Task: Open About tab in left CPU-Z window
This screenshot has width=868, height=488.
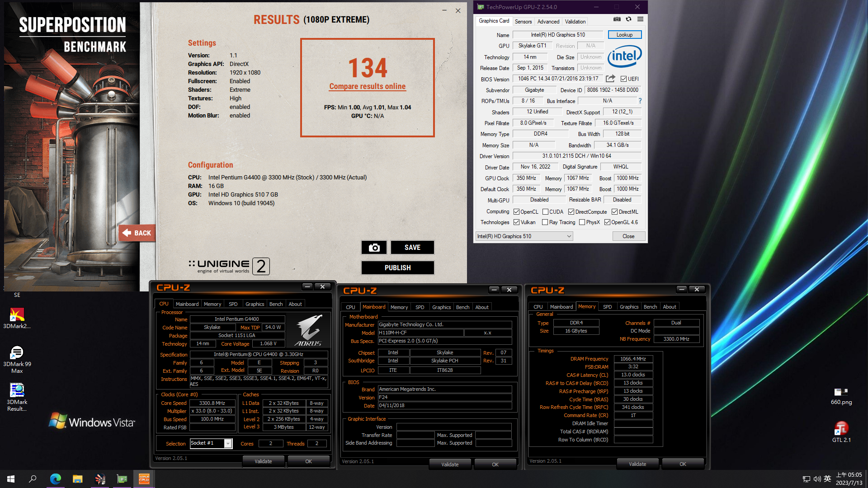Action: [295, 304]
